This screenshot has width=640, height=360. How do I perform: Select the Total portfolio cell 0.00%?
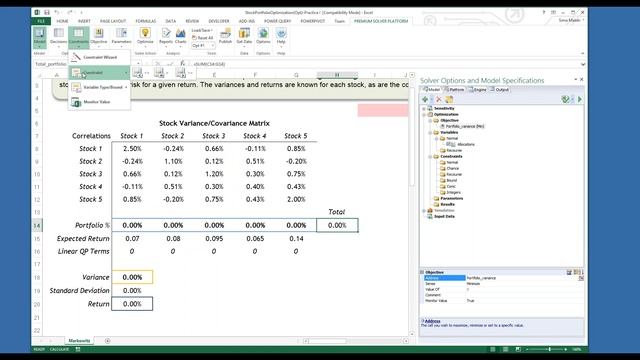pos(337,225)
